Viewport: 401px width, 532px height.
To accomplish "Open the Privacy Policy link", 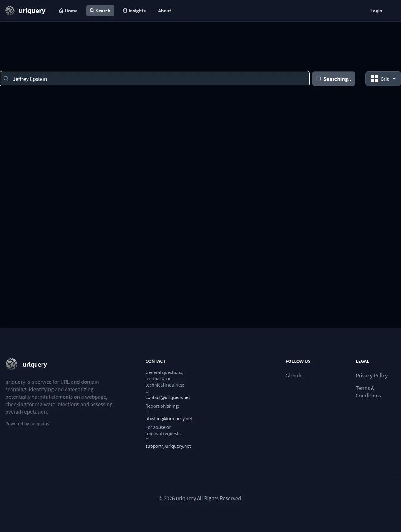I will click(x=371, y=376).
